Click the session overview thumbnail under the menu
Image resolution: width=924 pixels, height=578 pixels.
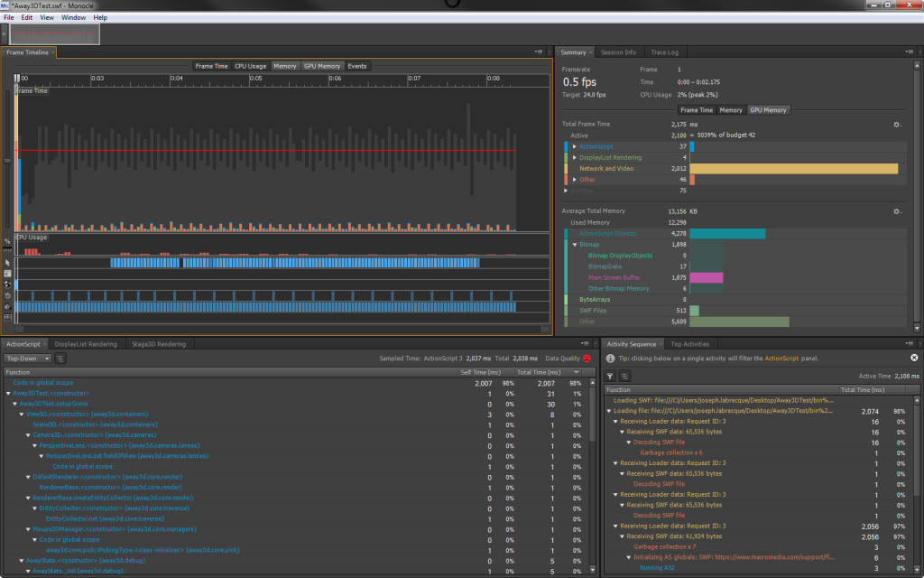click(x=54, y=34)
